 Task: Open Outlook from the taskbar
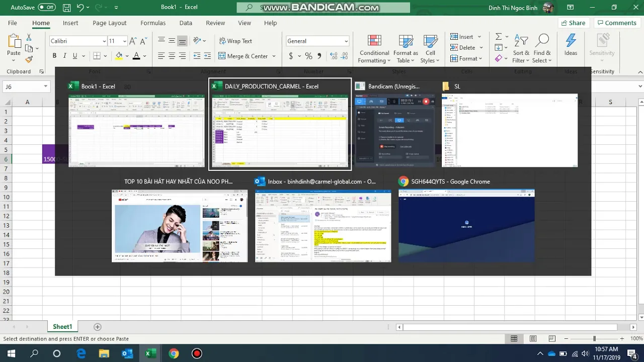click(127, 353)
